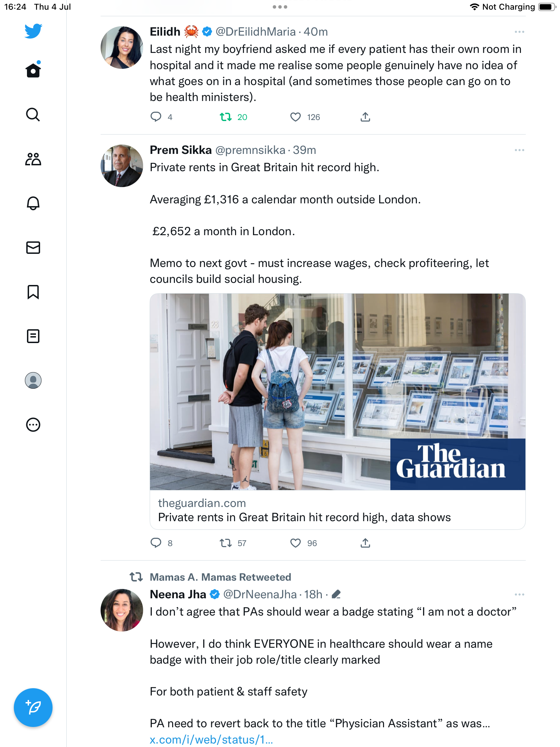
Task: Open more options on Prem Sikka's tweet
Action: [x=519, y=150]
